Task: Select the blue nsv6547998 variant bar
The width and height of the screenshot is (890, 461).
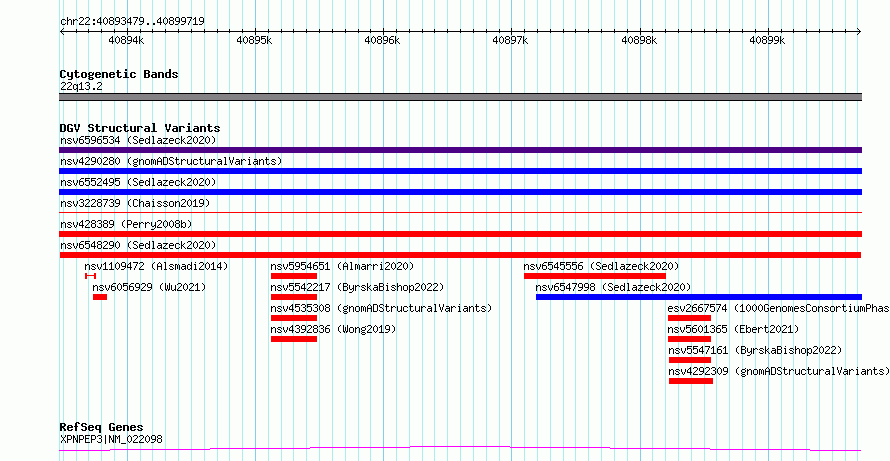Action: coord(699,297)
